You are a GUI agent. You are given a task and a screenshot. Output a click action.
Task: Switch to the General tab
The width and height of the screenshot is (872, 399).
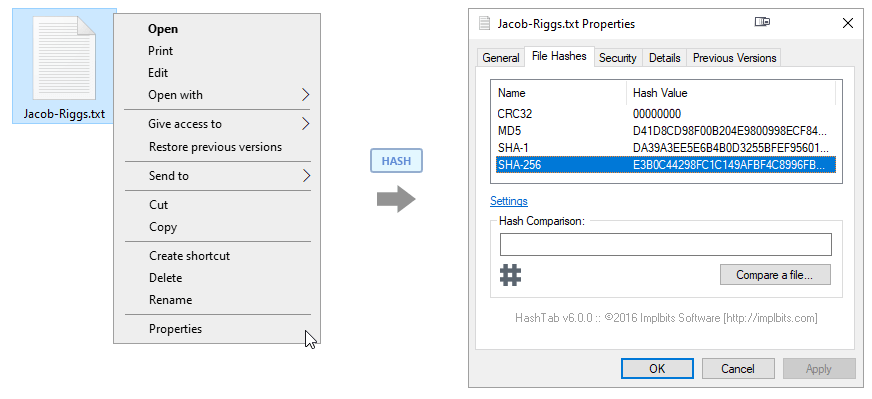[501, 58]
